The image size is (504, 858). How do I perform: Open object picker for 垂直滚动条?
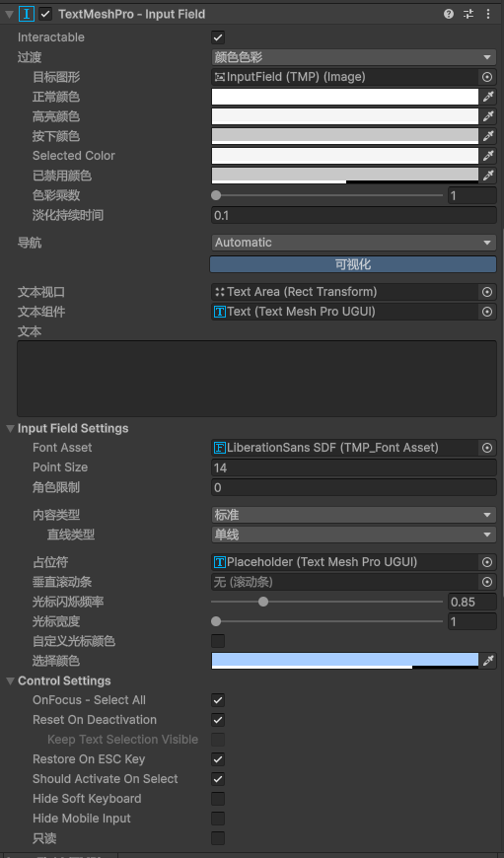pyautogui.click(x=487, y=582)
